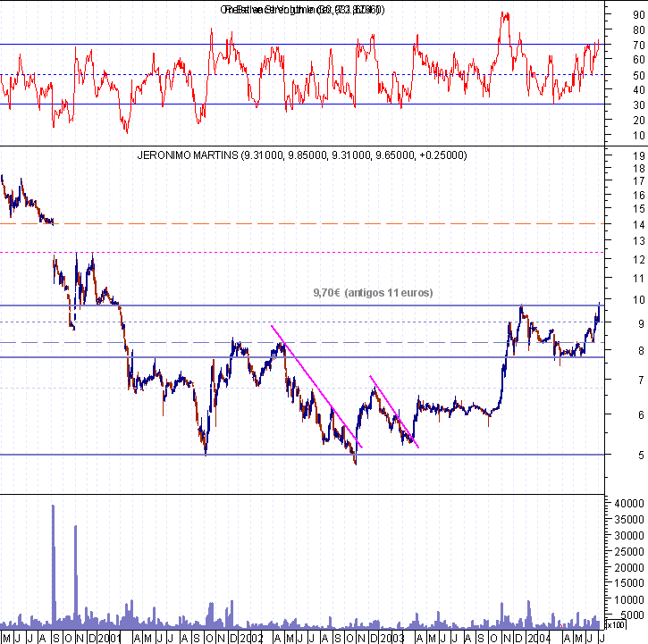This screenshot has width=648, height=644.
Task: Click 60 on the RSI scale
Action: 638,60
